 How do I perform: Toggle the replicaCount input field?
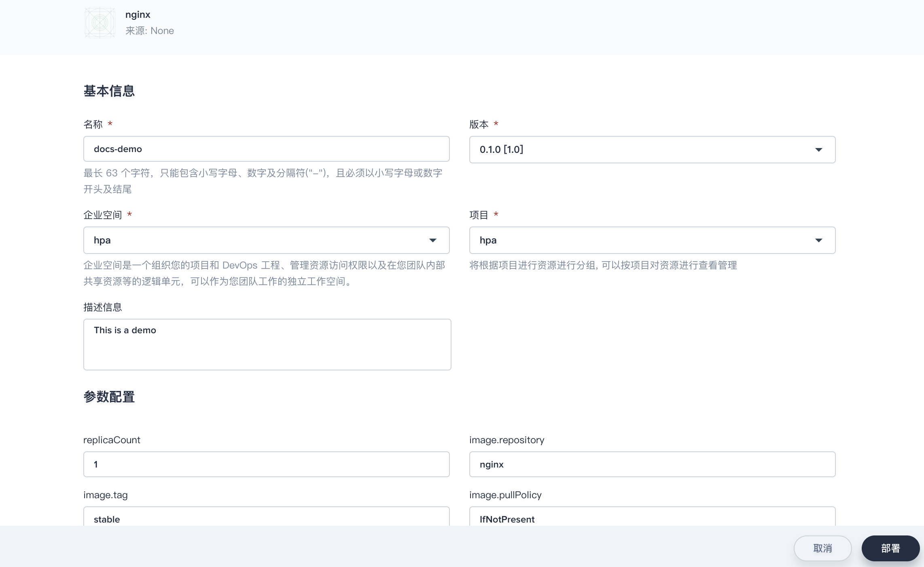267,464
